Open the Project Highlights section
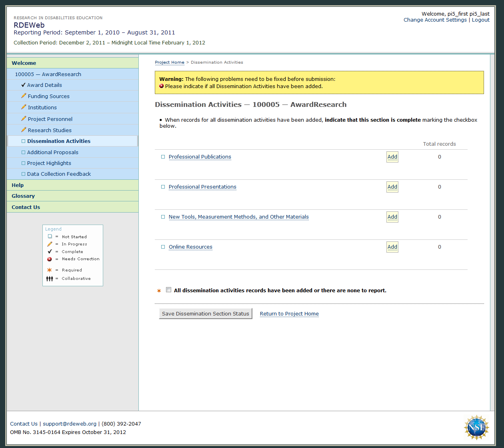The width and height of the screenshot is (504, 448). tap(49, 163)
